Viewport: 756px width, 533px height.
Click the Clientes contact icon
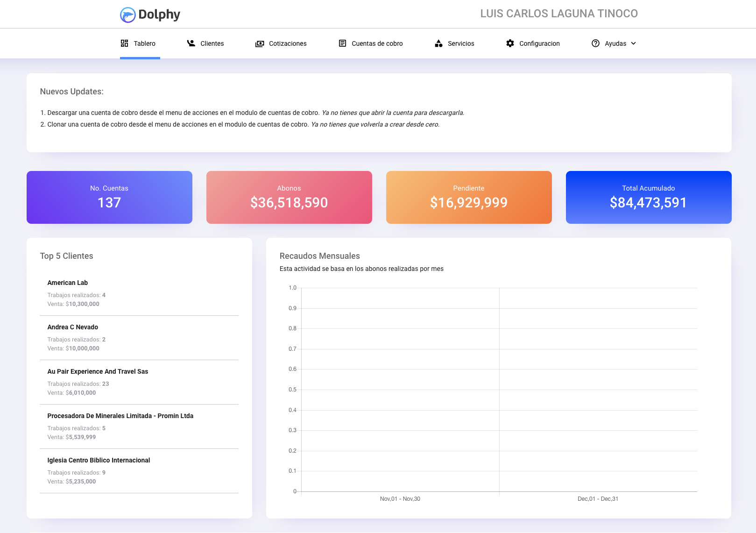(x=191, y=43)
